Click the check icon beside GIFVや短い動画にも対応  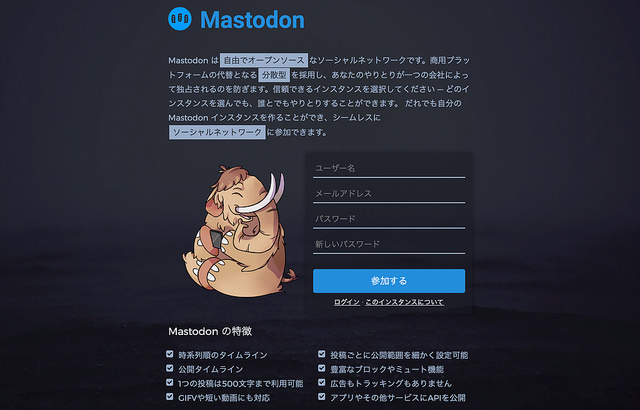[x=170, y=397]
